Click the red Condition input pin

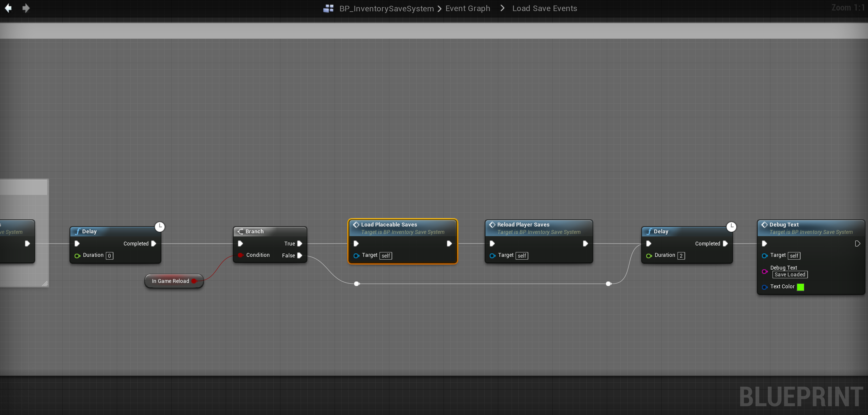[240, 255]
